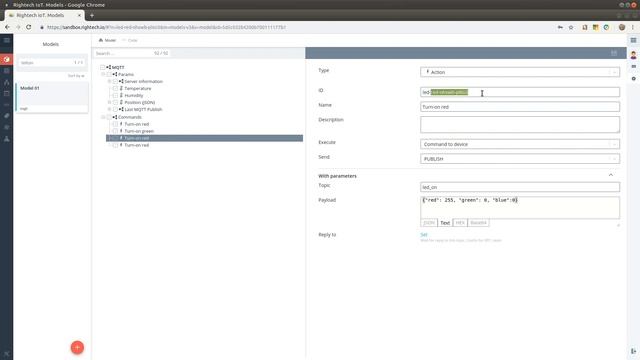Click the Chrome profile avatar in the toolbar

[x=622, y=27]
